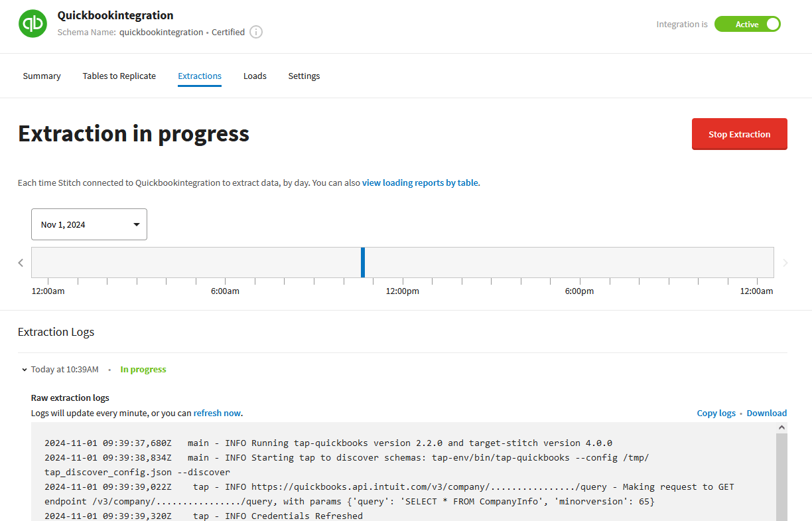Image resolution: width=812 pixels, height=521 pixels.
Task: Expand the date picker caret arrow
Action: [x=137, y=224]
